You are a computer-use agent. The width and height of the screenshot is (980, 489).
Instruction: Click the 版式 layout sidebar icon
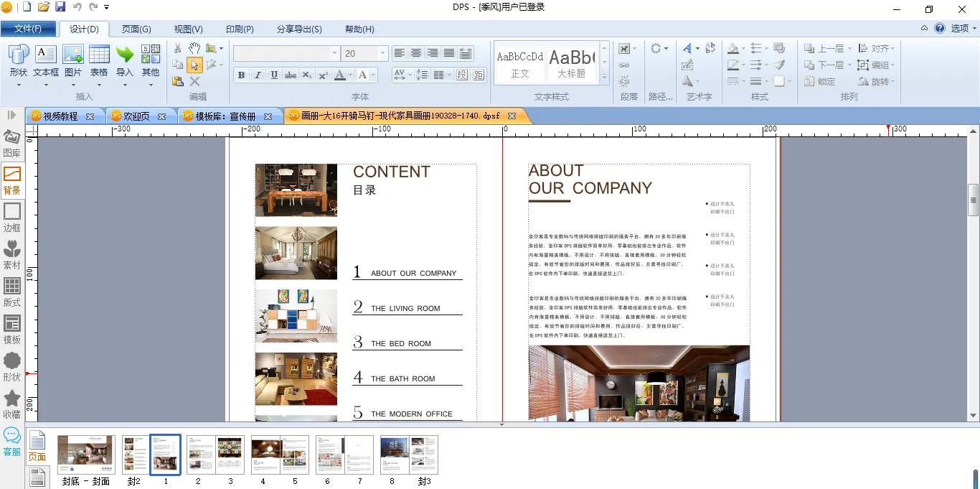click(11, 293)
